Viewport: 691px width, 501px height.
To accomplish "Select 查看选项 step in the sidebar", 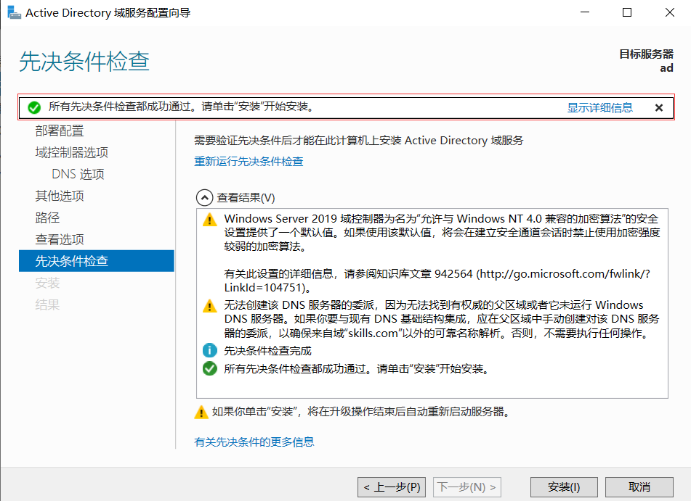I will point(59,239).
